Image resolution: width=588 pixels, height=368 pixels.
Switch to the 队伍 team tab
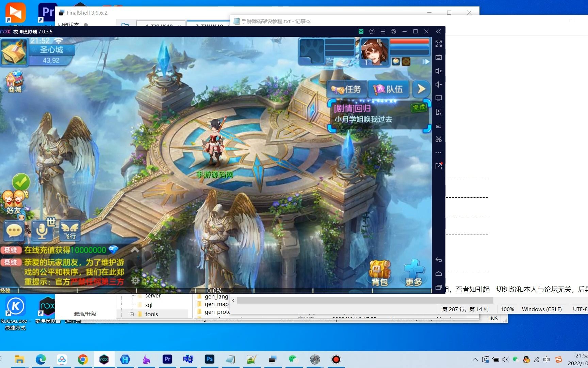coord(389,89)
